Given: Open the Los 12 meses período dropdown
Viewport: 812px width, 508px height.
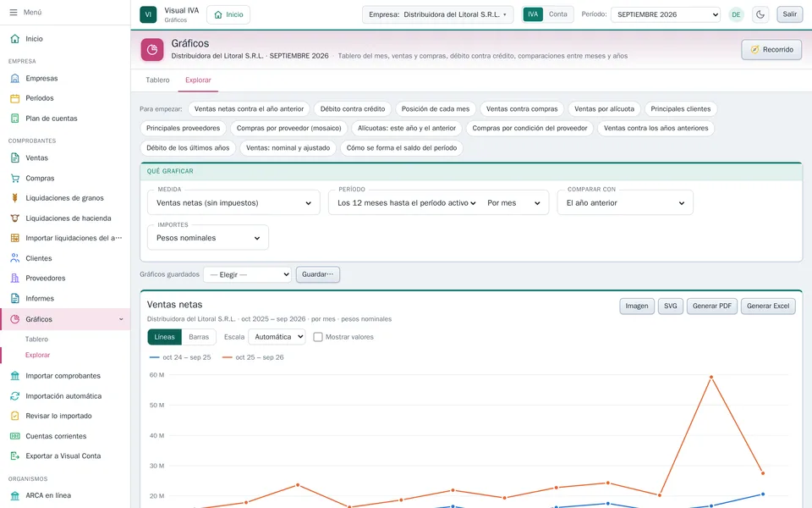Looking at the screenshot, I should point(406,203).
